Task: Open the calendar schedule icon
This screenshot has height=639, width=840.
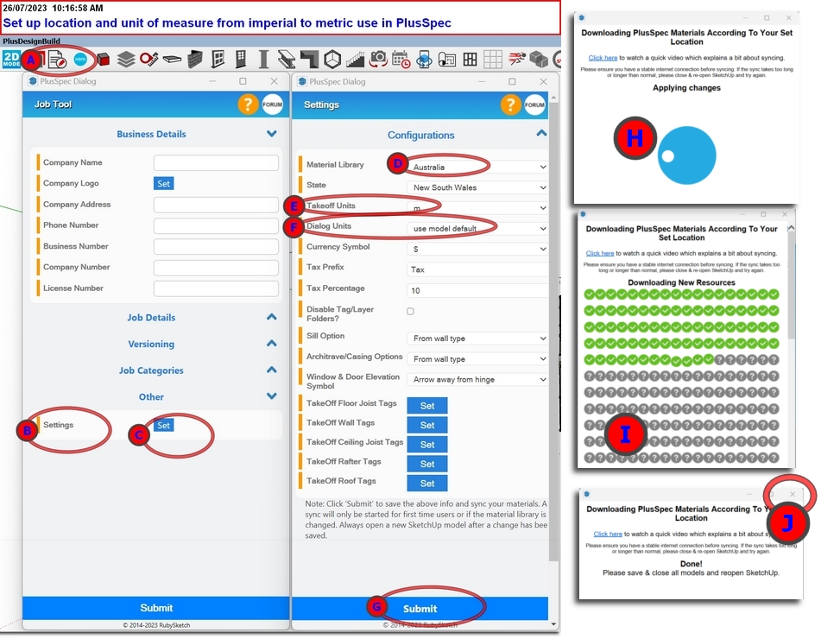Action: point(401,60)
